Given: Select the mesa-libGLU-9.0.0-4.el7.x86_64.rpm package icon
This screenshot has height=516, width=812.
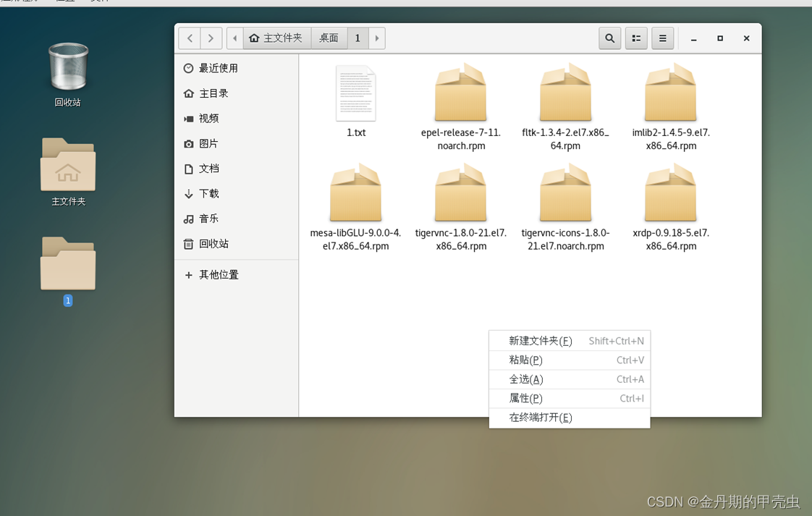Looking at the screenshot, I should point(356,193).
